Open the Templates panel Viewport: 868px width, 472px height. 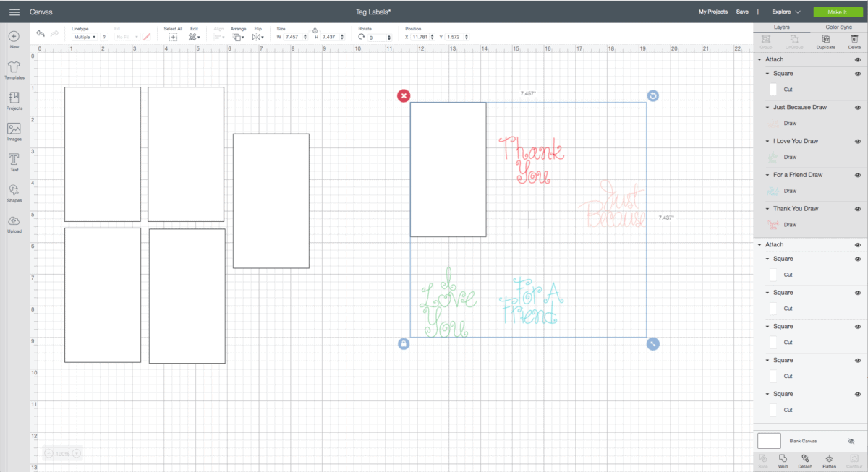[x=14, y=69]
